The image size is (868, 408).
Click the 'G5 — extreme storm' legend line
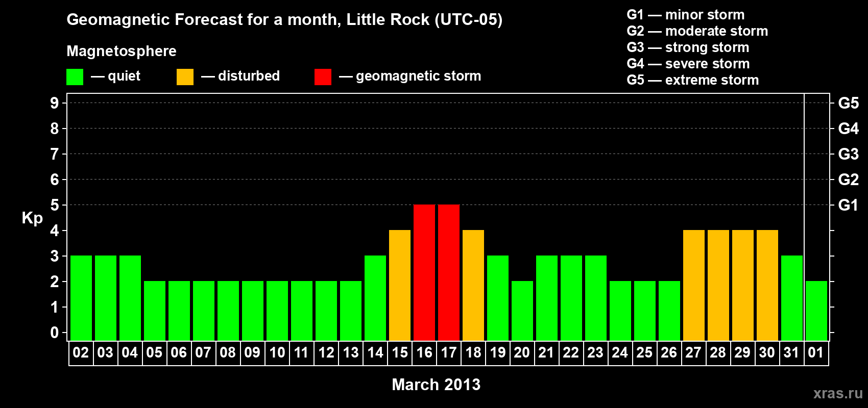pyautogui.click(x=693, y=80)
